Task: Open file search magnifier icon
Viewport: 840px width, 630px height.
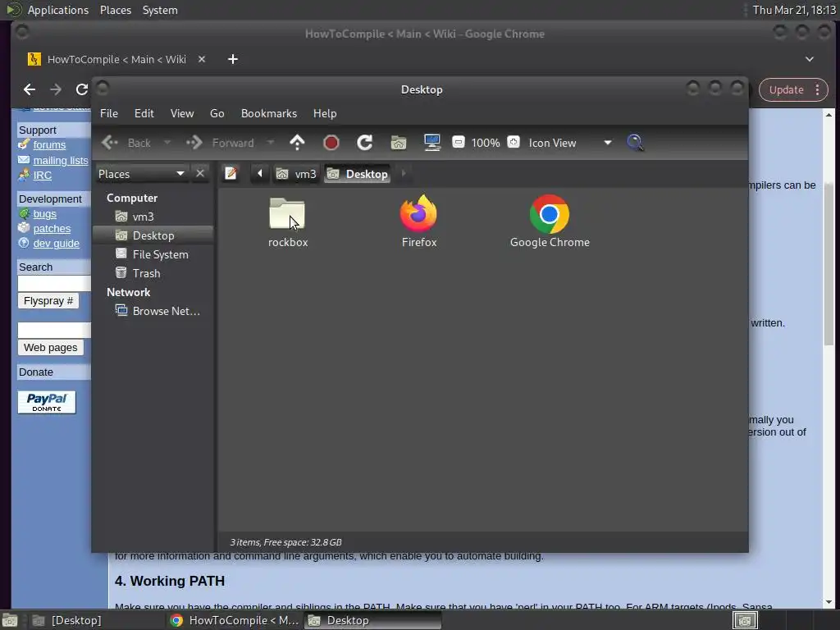Action: coord(635,143)
